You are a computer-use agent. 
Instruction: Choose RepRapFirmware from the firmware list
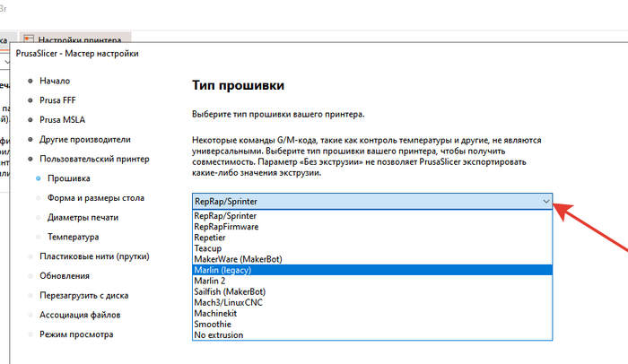pos(372,227)
